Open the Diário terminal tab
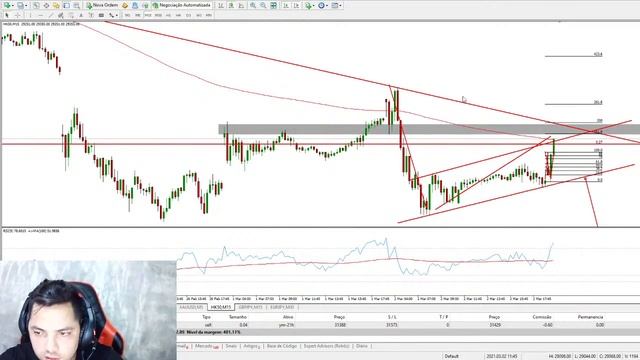The height and width of the screenshot is (360, 640). point(362,346)
